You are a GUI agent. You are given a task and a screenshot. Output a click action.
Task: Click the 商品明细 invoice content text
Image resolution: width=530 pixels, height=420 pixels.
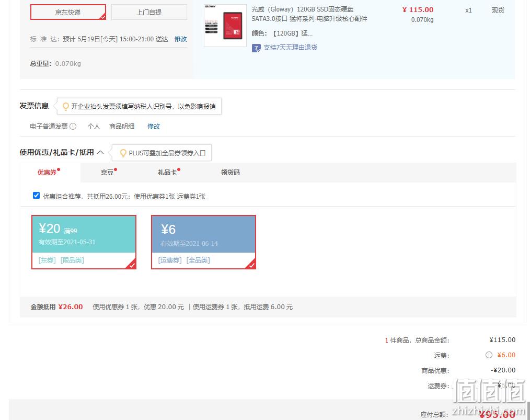pyautogui.click(x=122, y=126)
